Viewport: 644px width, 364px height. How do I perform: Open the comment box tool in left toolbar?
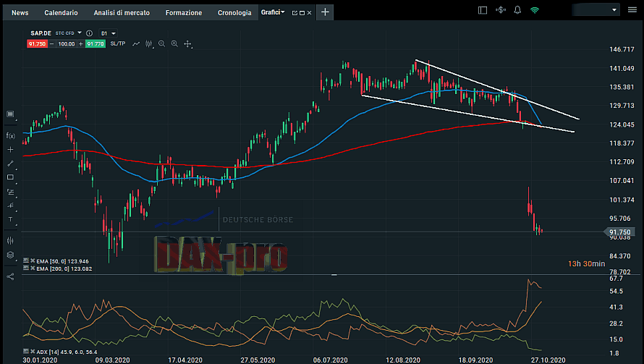[x=10, y=114]
